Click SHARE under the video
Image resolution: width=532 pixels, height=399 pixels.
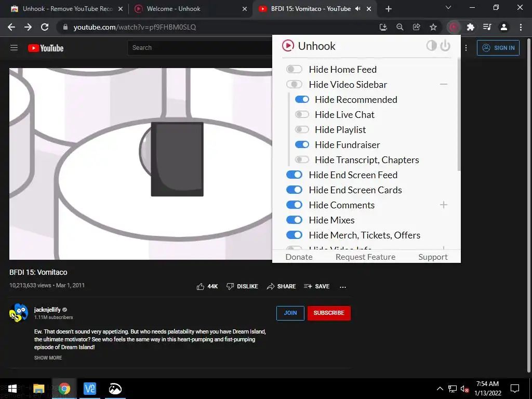(281, 286)
